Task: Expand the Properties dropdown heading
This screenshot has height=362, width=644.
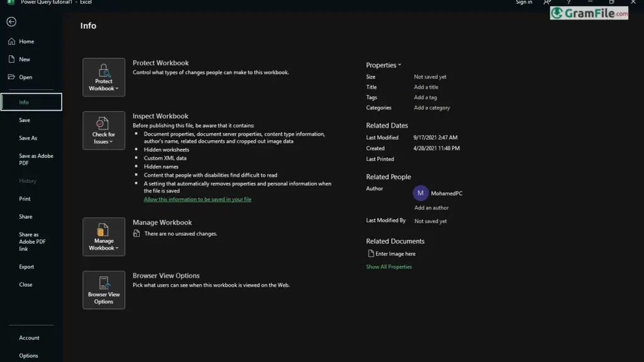Action: [x=384, y=65]
